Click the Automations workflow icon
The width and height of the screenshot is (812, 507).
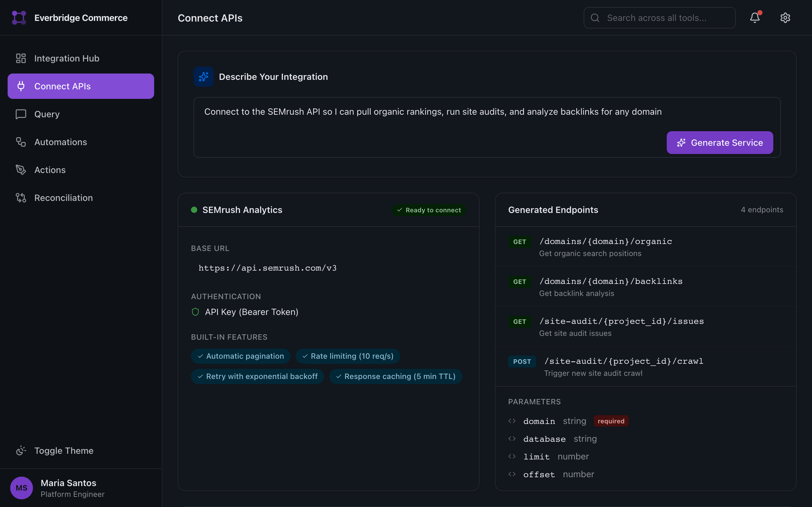[21, 142]
